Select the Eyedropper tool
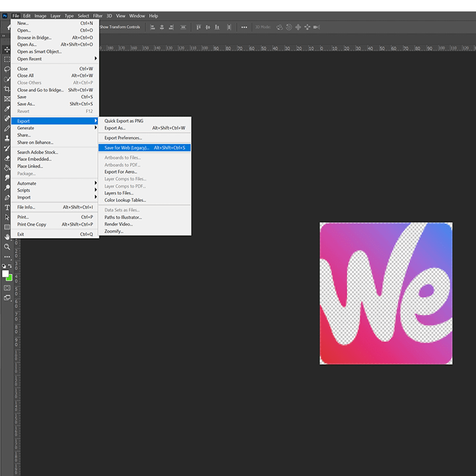476x476 pixels. pyautogui.click(x=7, y=109)
